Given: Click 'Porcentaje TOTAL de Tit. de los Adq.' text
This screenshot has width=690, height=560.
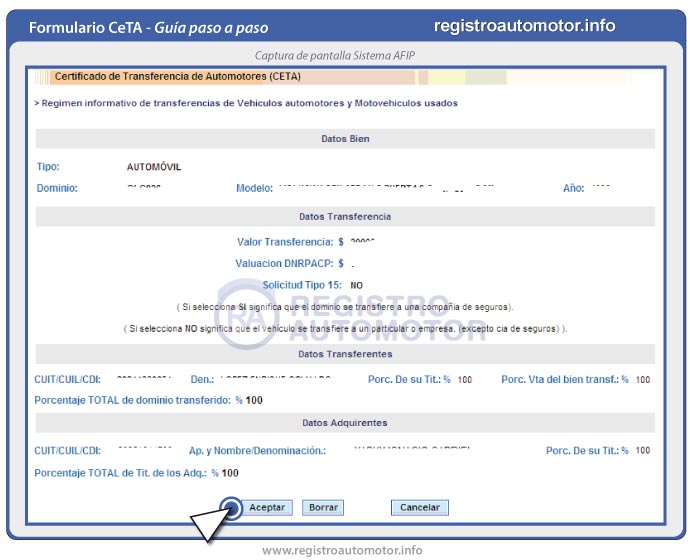Looking at the screenshot, I should point(121,473).
